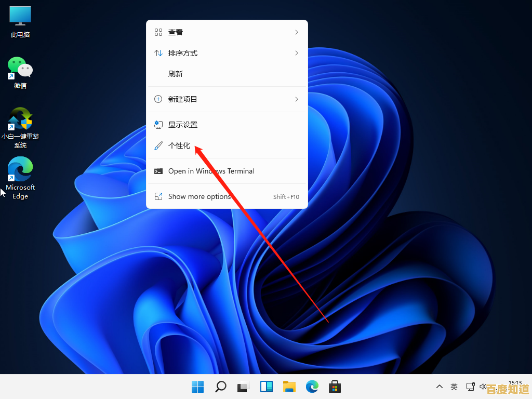Image resolution: width=532 pixels, height=399 pixels.
Task: Click Show more options
Action: click(199, 196)
